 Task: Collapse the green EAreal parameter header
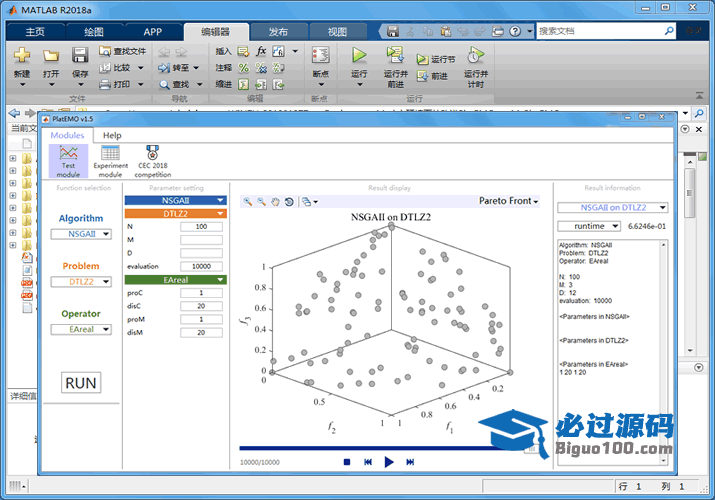(x=176, y=280)
